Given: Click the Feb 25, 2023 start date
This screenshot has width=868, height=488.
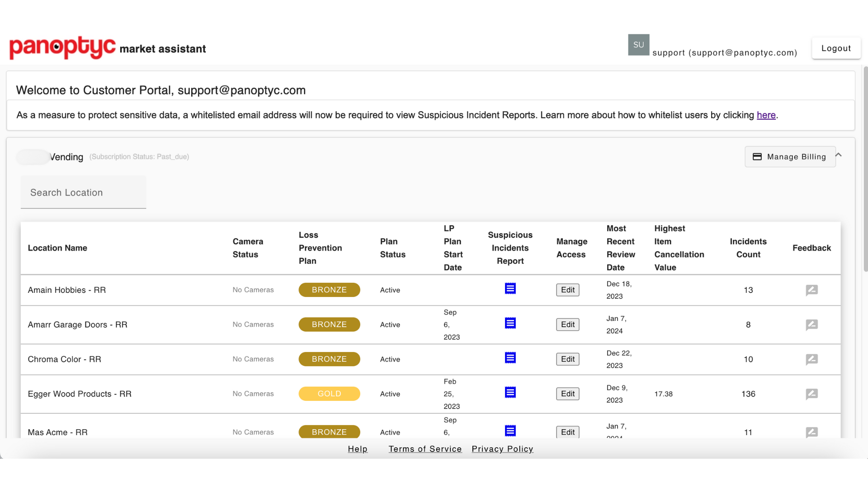Looking at the screenshot, I should 452,394.
